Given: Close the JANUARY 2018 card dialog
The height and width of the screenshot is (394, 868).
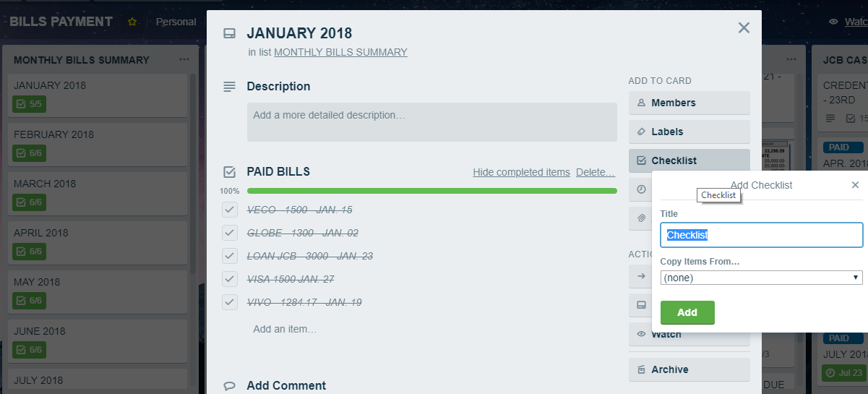Looking at the screenshot, I should [x=744, y=28].
